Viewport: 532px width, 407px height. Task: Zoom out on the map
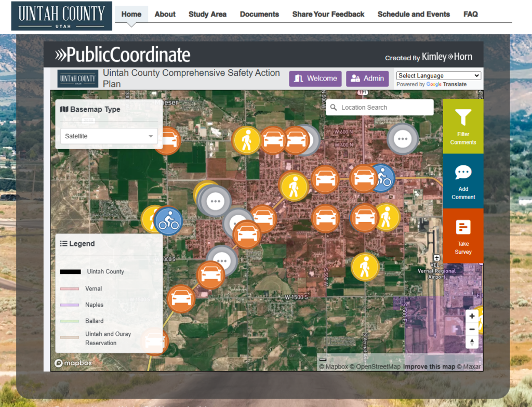[471, 329]
